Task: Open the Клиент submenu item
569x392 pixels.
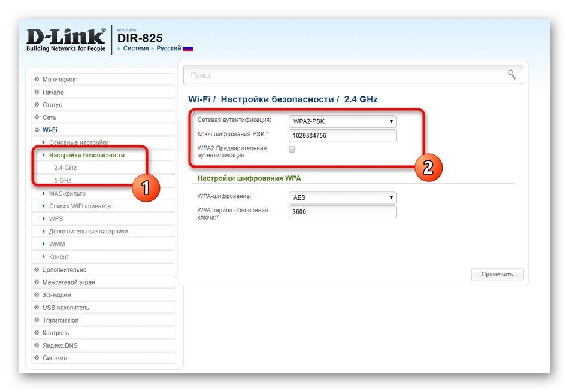Action: [103, 256]
